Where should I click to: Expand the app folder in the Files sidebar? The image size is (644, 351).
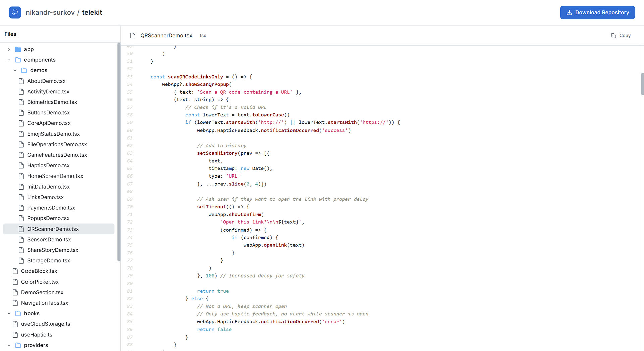9,49
